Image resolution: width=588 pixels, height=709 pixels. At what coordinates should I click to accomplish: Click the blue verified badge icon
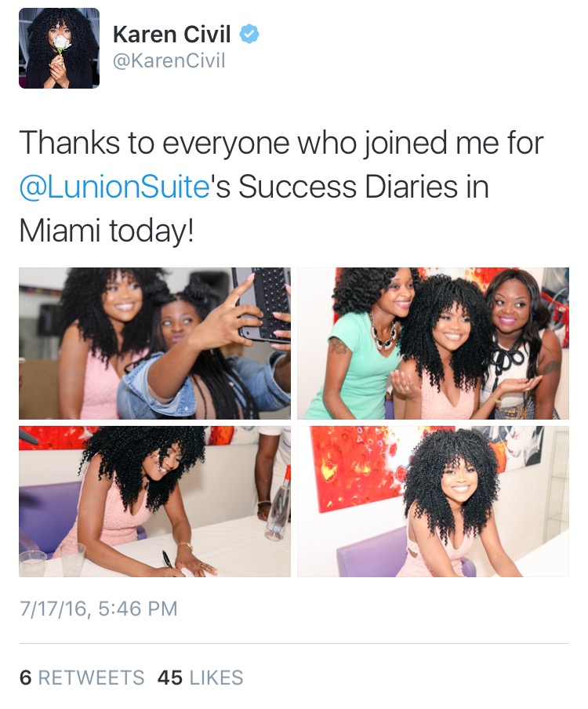(x=249, y=35)
